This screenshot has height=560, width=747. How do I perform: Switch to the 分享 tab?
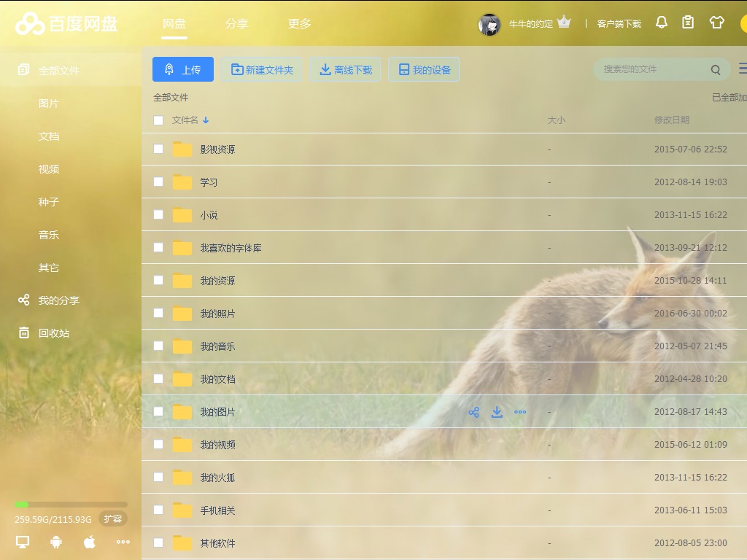[237, 23]
